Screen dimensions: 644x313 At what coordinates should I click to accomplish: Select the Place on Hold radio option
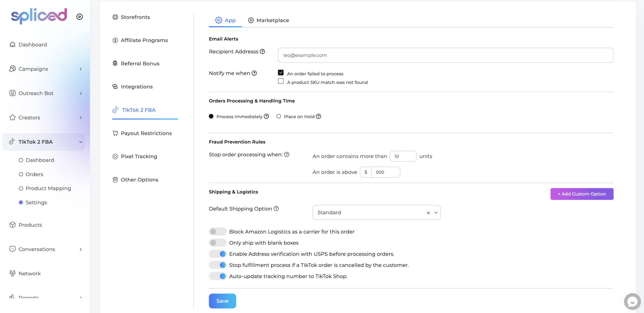(279, 116)
